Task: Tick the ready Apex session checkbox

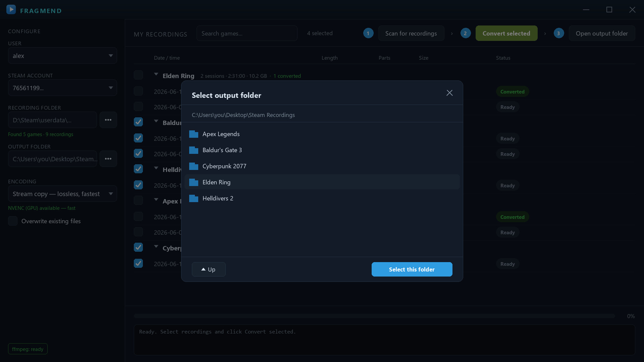Action: pos(138,232)
